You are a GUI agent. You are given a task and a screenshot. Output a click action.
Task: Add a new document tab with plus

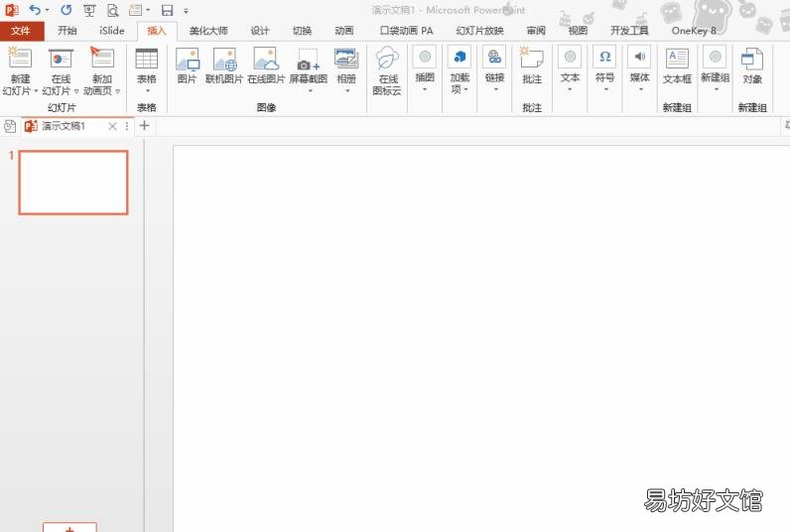coord(144,126)
